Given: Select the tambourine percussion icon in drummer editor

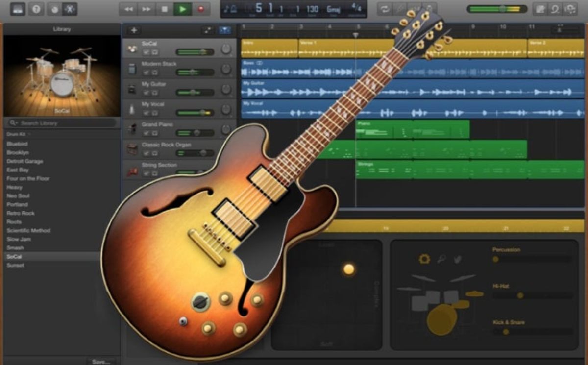Looking at the screenshot, I should pyautogui.click(x=424, y=259).
